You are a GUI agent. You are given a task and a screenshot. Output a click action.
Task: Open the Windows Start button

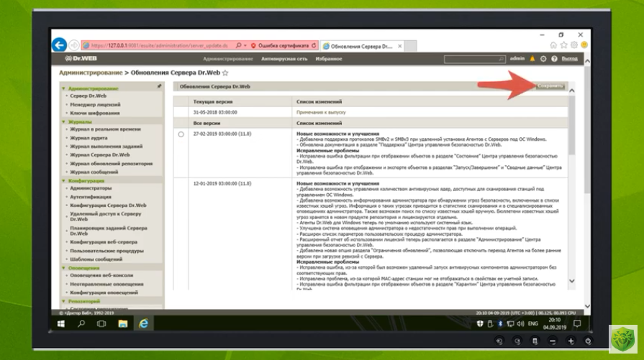coord(60,324)
